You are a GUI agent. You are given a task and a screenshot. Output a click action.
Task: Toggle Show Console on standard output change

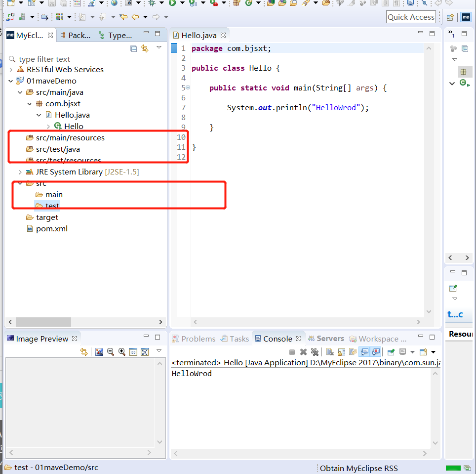(364, 352)
